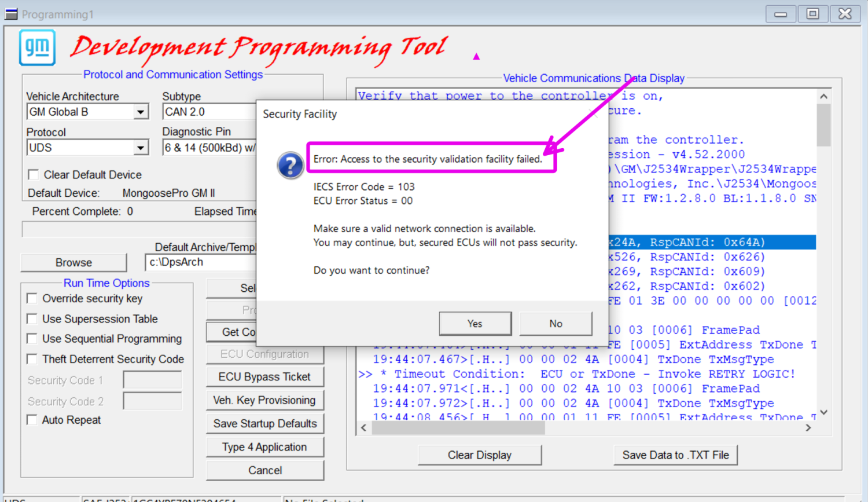
Task: Click the Security Code 1 input field
Action: coord(153,380)
